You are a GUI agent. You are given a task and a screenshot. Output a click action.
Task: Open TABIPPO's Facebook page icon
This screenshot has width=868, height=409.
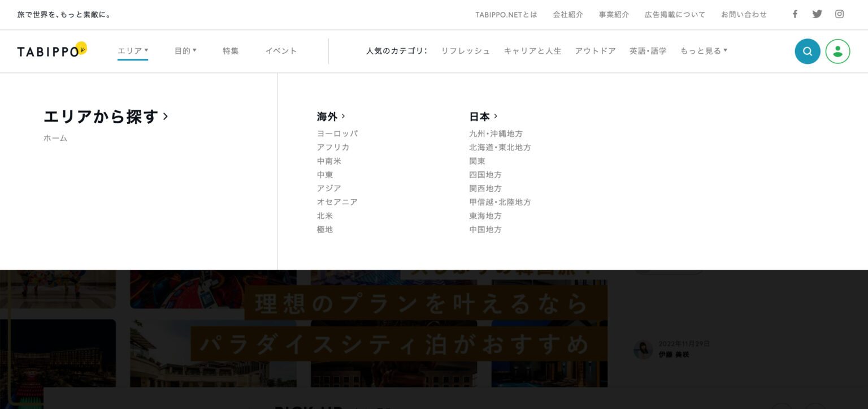[x=795, y=14]
